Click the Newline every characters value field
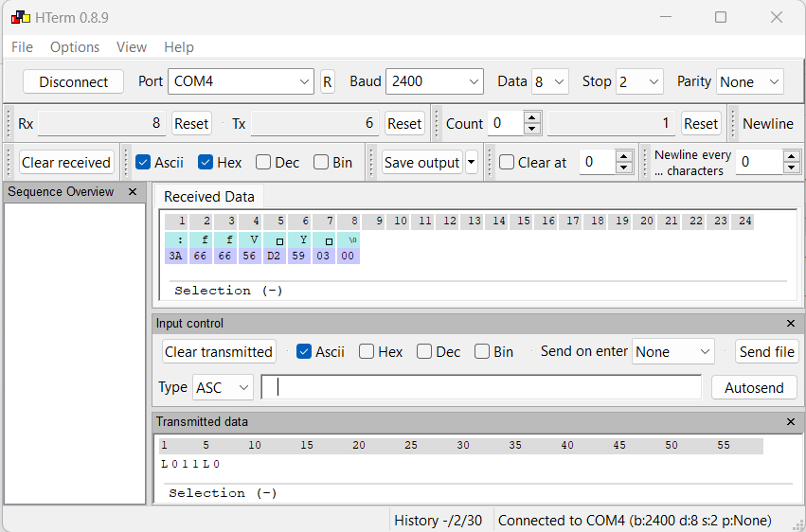 click(x=760, y=162)
